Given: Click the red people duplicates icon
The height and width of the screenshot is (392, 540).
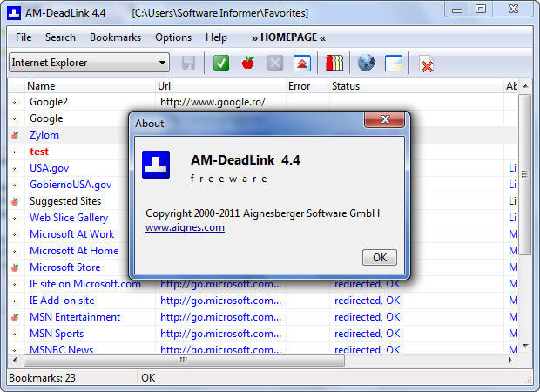Looking at the screenshot, I should pyautogui.click(x=334, y=63).
